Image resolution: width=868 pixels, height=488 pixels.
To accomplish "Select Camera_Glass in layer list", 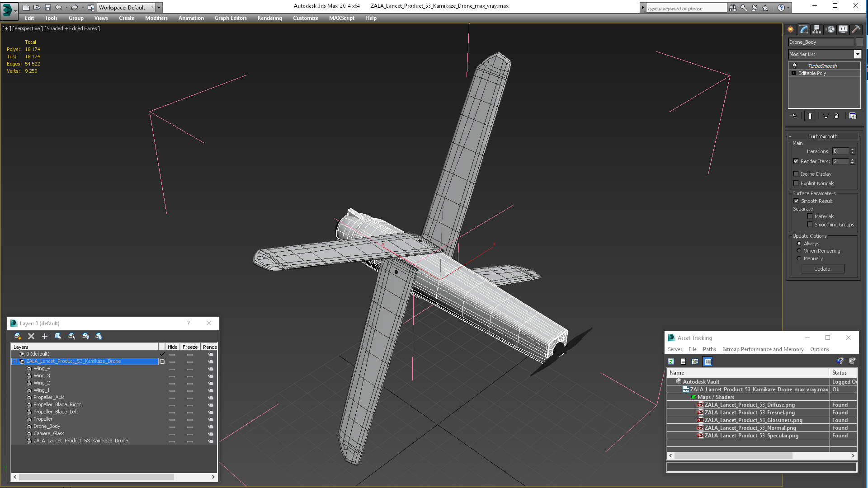I will 49,434.
